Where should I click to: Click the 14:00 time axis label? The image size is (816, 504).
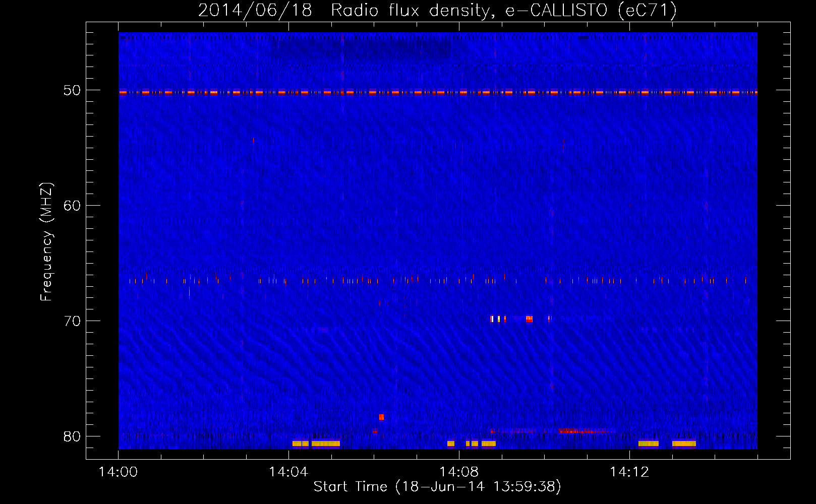click(118, 472)
